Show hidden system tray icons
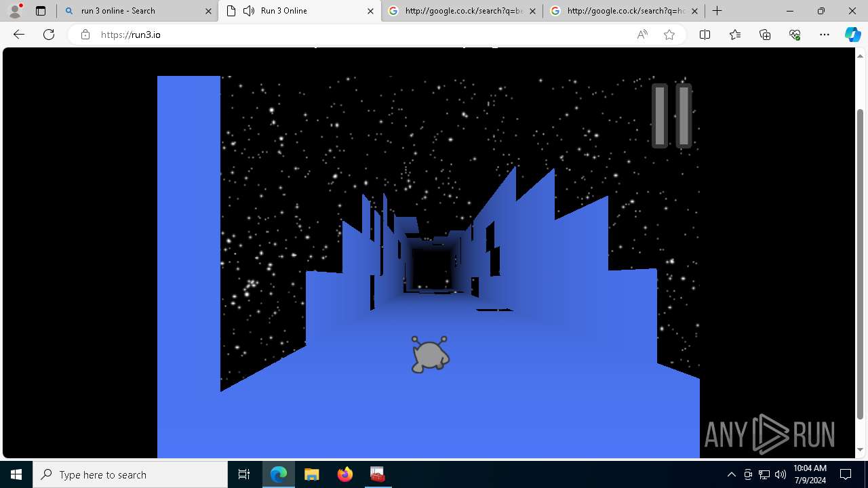The width and height of the screenshot is (868, 488). point(731,474)
